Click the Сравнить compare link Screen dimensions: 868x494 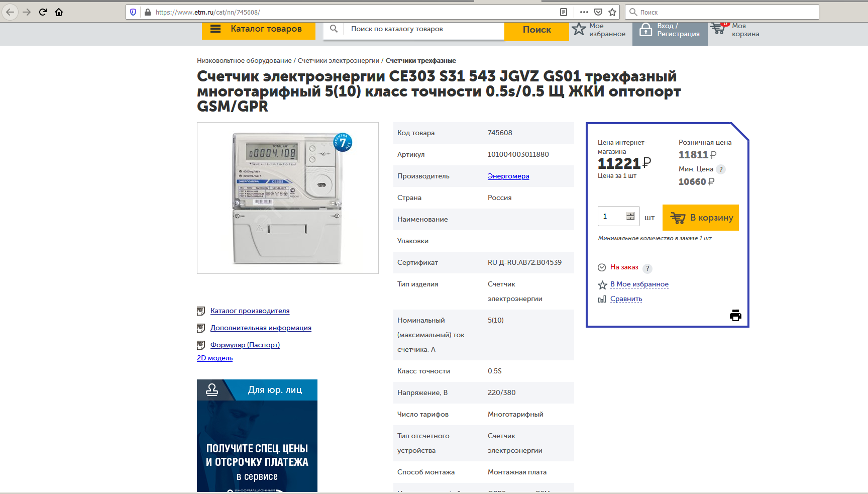pos(626,299)
